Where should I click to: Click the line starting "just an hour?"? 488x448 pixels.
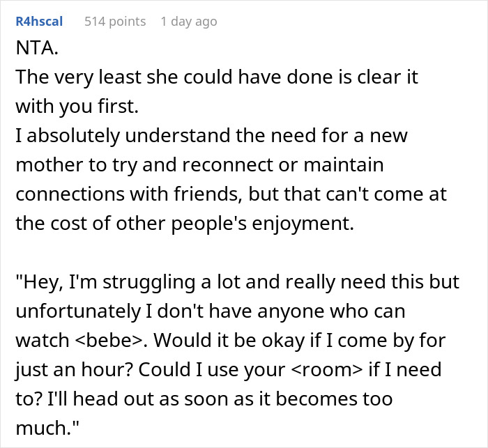pos(229,369)
